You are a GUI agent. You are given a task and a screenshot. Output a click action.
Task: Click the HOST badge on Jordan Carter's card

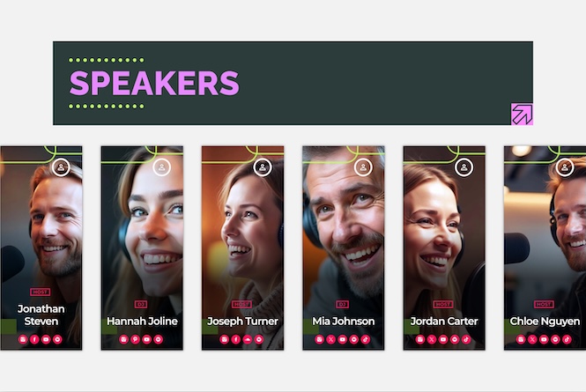coord(443,304)
